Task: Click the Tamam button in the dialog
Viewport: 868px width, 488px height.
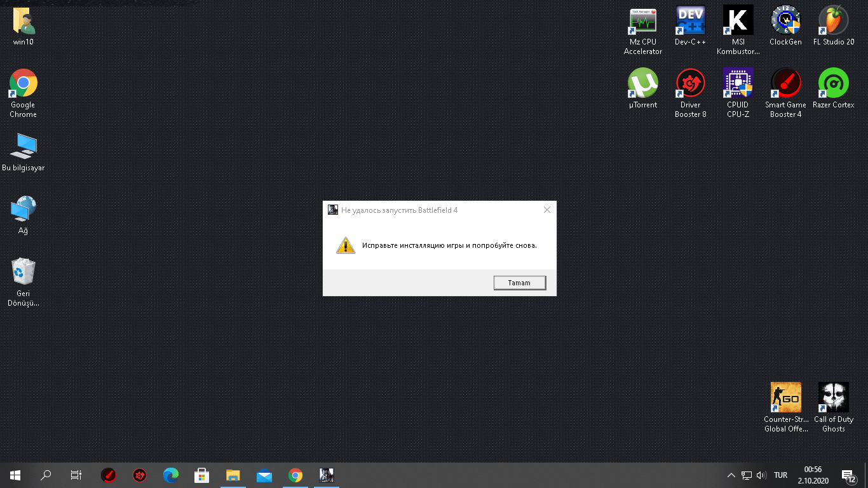Action: point(519,283)
